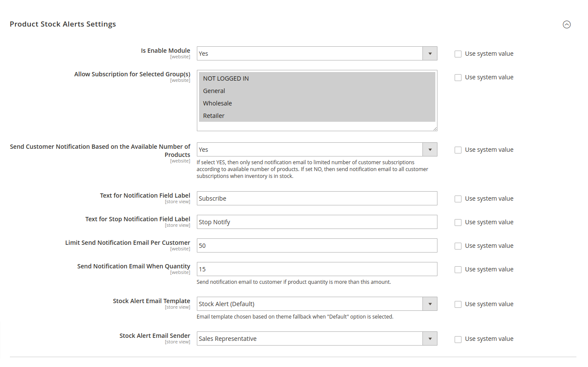Click the Send Notification Email When Quantity label
Viewport: 588px width, 367px height.
point(134,266)
